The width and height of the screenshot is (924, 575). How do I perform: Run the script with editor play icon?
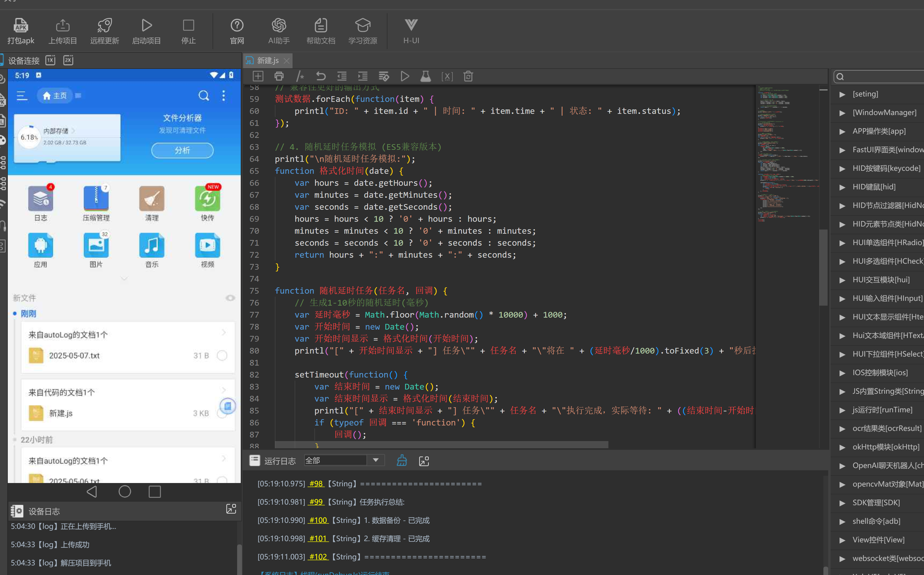pos(405,76)
